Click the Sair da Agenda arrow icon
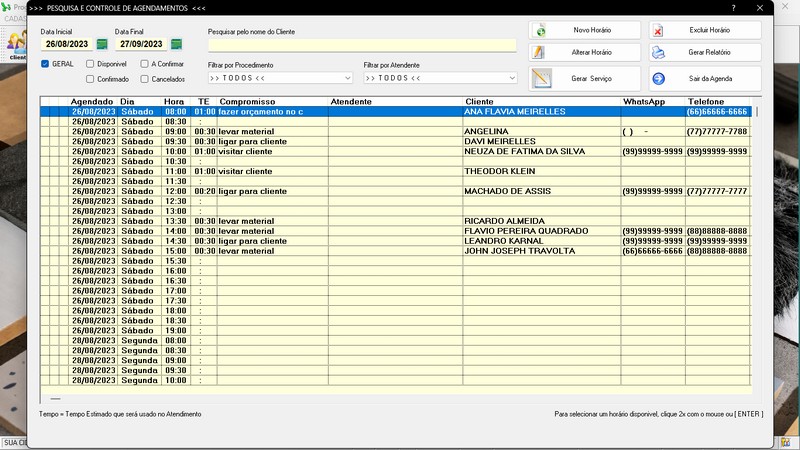Screen dimensions: 800x450 click(659, 79)
